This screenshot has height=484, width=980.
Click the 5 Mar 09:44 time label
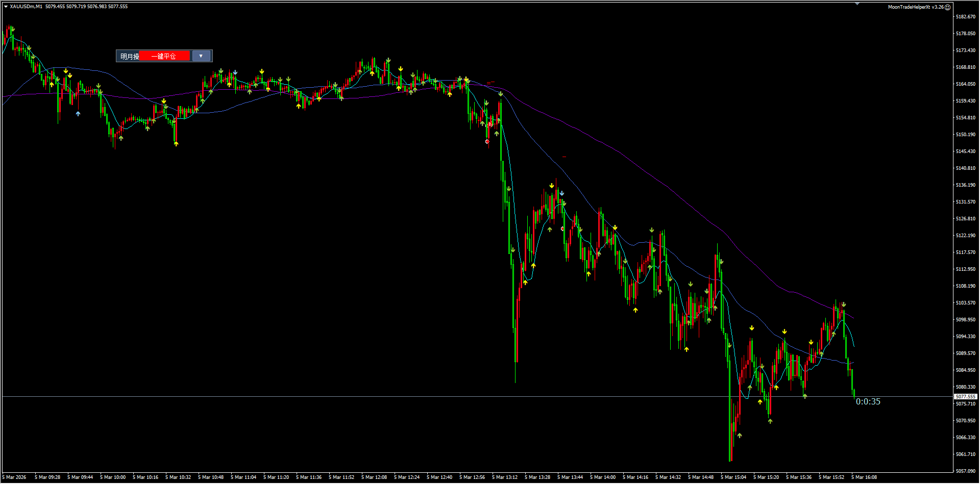(x=80, y=477)
